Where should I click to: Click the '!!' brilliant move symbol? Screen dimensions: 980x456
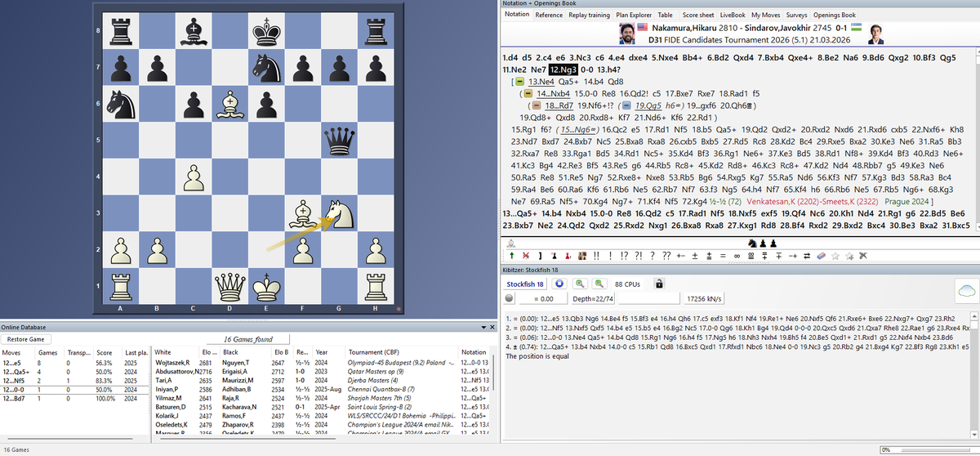coord(596,255)
